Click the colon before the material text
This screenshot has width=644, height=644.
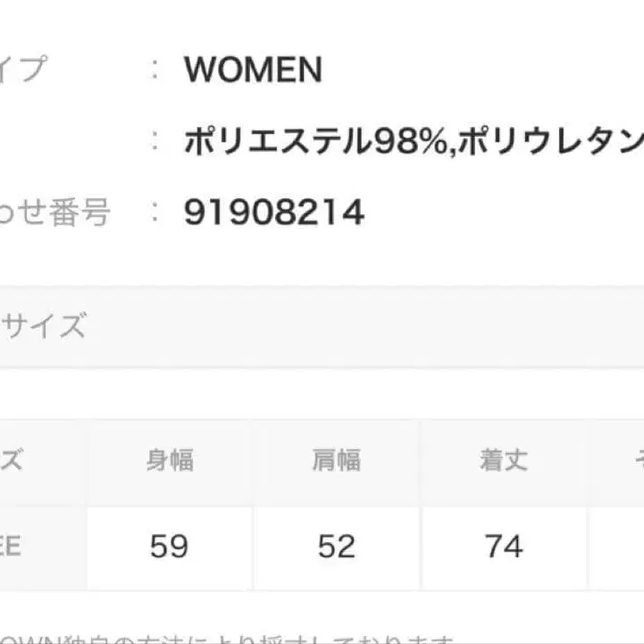(x=157, y=141)
